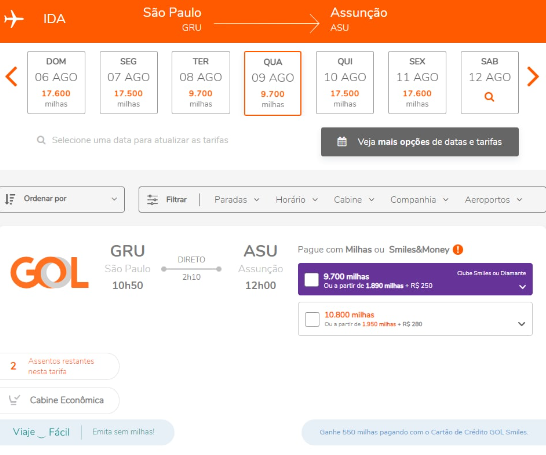Viewport: 546px width, 455px height.
Task: Click the airplane icon beside IDA
Action: [14, 19]
